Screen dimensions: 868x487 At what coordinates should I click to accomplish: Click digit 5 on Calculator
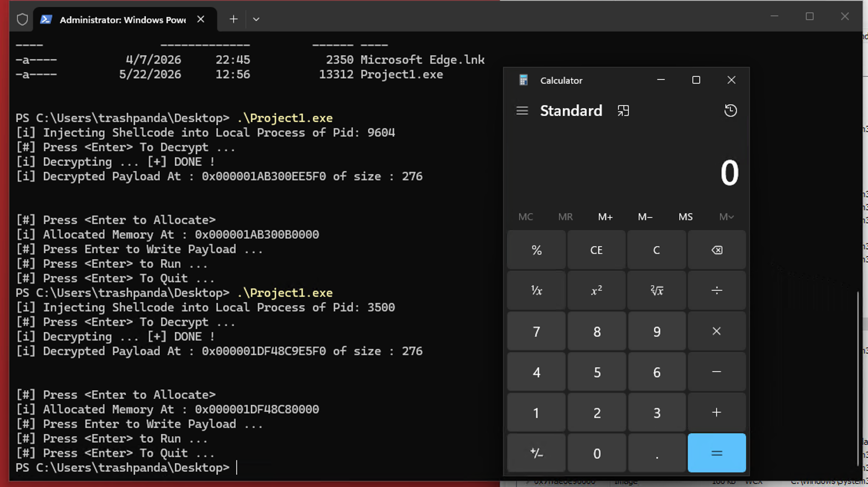pos(597,372)
